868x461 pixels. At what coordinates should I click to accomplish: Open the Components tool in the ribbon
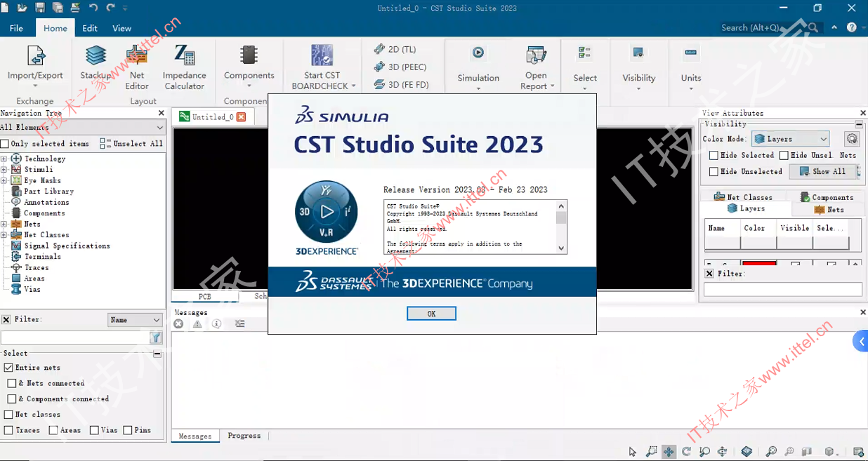coord(249,65)
